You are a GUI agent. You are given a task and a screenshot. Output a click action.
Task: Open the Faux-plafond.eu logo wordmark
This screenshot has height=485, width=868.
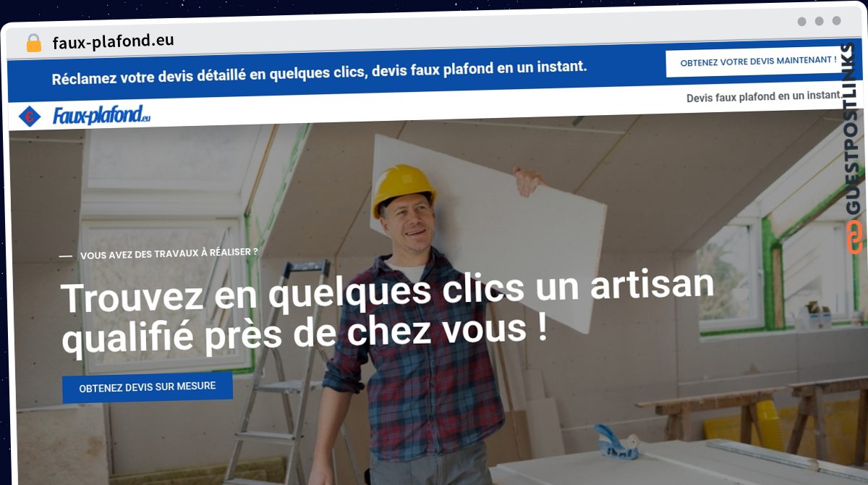101,115
